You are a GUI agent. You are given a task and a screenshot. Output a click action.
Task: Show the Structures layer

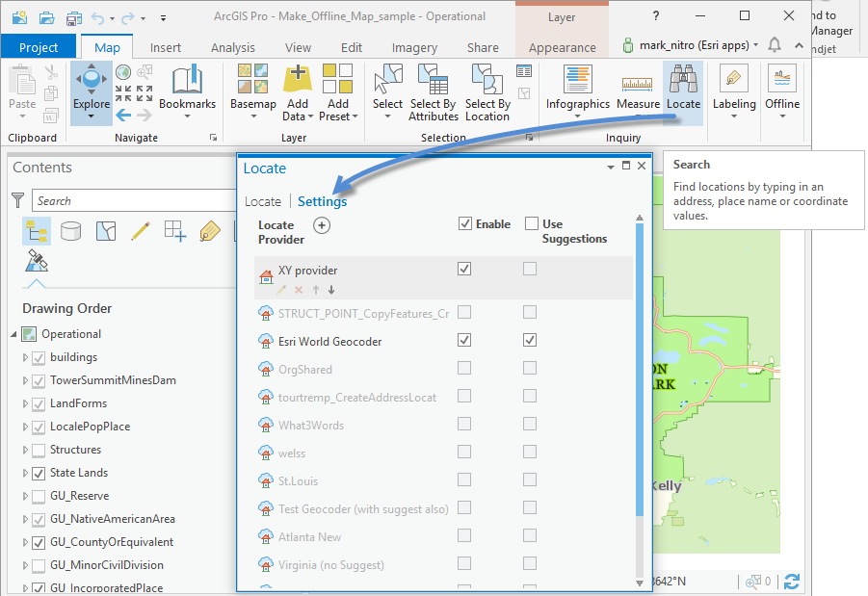tap(39, 451)
